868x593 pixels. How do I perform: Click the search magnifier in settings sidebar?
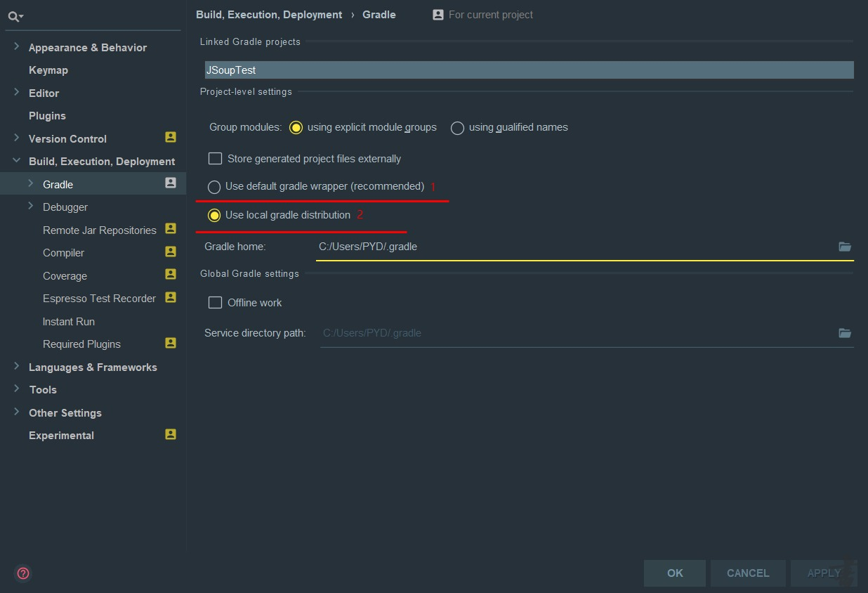point(11,15)
